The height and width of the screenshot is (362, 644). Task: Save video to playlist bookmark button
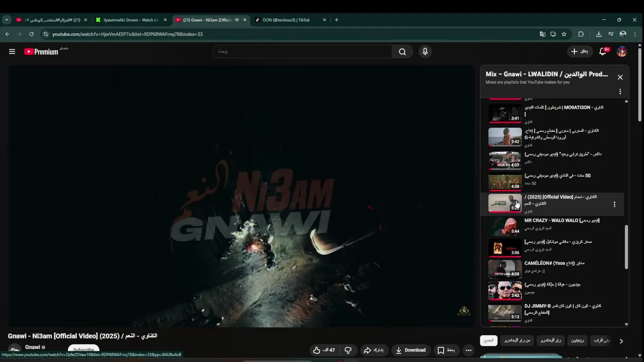click(x=446, y=350)
